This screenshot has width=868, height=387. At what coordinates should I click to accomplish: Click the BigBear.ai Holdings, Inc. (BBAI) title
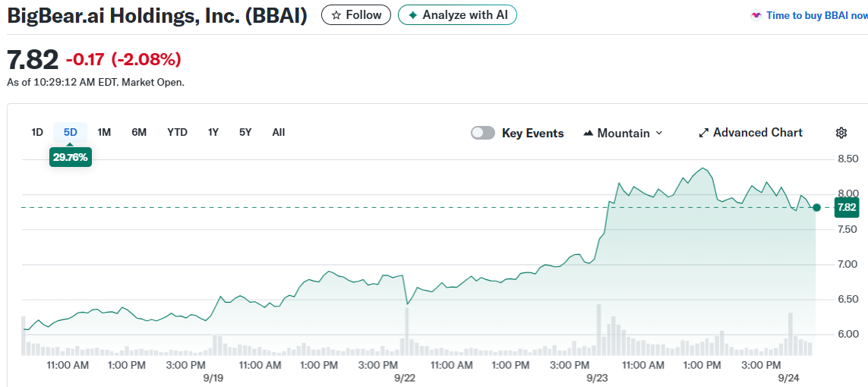[157, 15]
